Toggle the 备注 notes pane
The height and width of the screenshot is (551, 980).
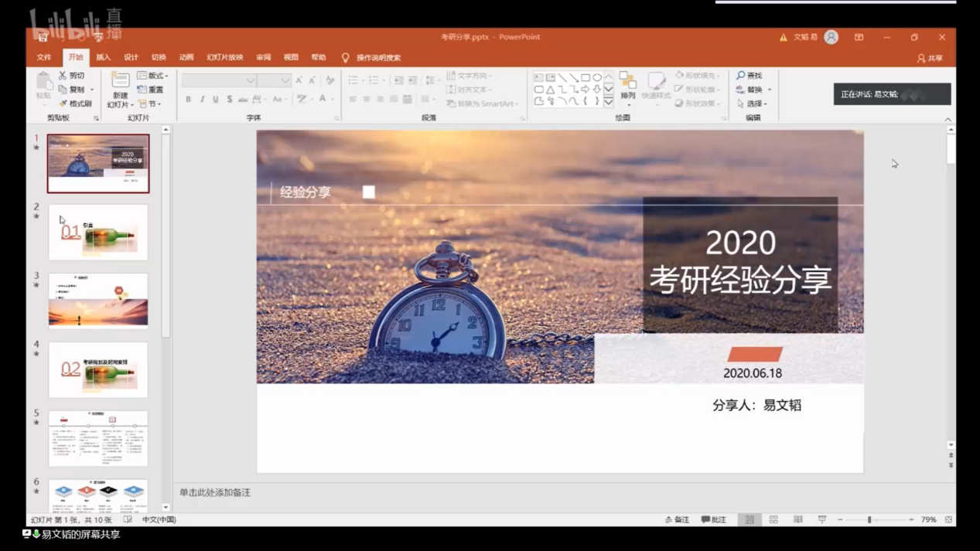[x=677, y=520]
